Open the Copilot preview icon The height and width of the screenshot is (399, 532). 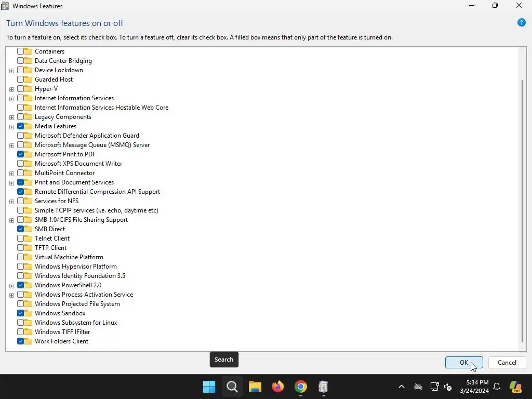coord(515,387)
